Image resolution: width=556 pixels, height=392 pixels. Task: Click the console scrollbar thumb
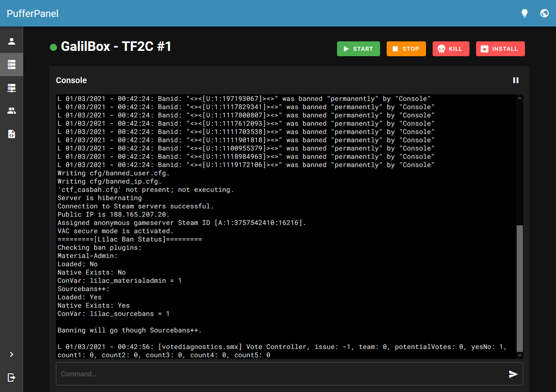(520, 288)
